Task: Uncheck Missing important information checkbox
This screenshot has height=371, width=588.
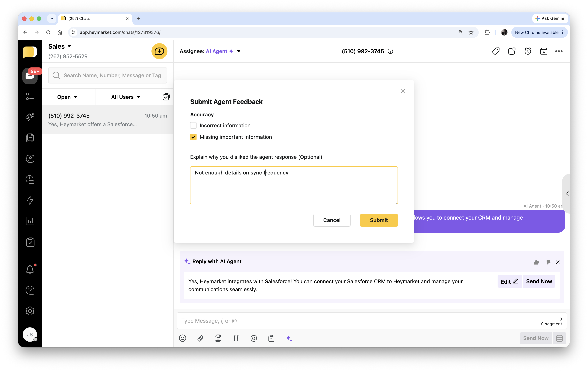Action: tap(193, 137)
